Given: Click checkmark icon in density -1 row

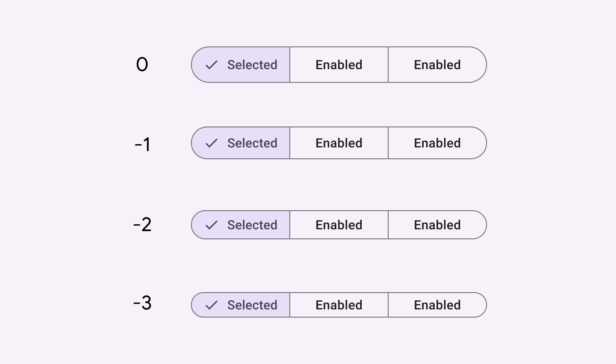Looking at the screenshot, I should coord(211,143).
